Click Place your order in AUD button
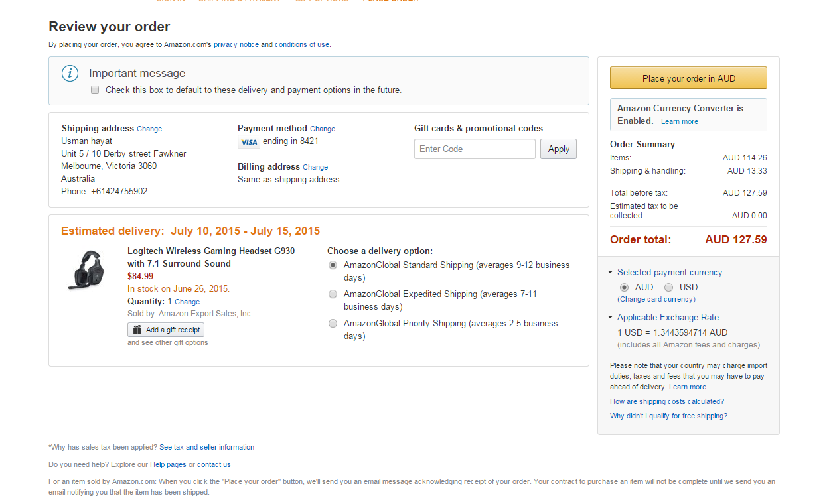 pyautogui.click(x=688, y=78)
